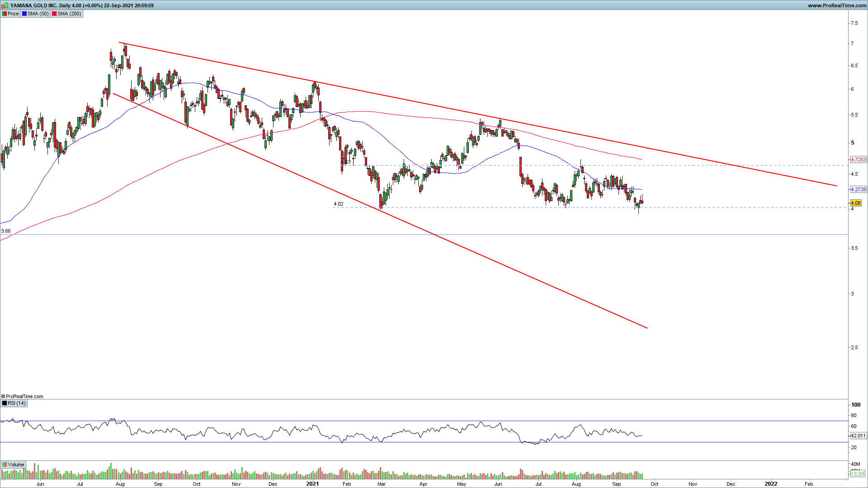Click the Volume legend color icon
This screenshot has width=868, height=488.
[x=5, y=465]
